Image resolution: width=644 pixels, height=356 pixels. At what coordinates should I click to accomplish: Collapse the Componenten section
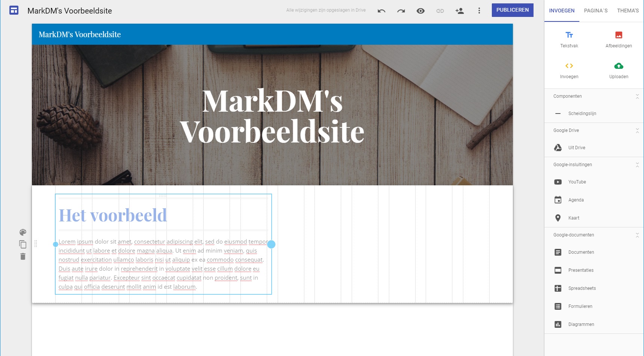[x=637, y=97]
